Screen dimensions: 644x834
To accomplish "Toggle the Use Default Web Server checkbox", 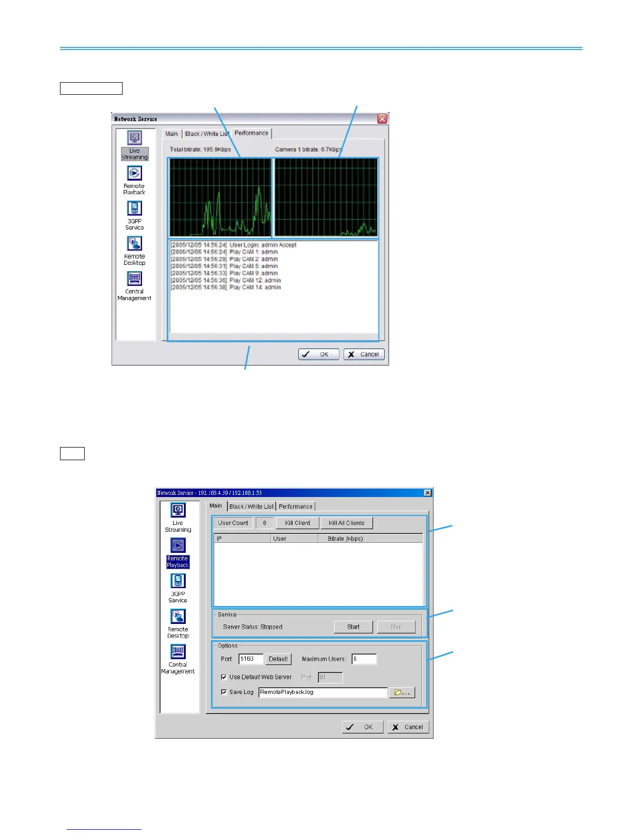I will click(x=224, y=677).
